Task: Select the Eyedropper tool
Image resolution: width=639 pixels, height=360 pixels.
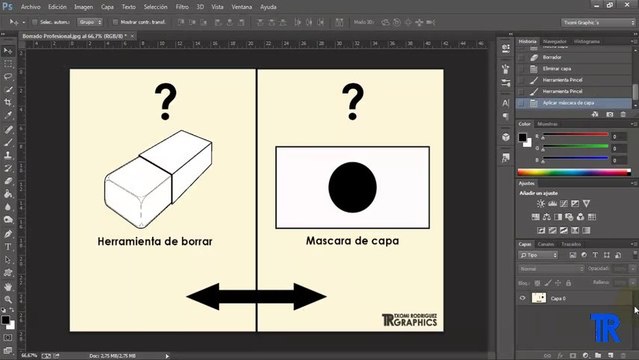Action: pos(8,115)
